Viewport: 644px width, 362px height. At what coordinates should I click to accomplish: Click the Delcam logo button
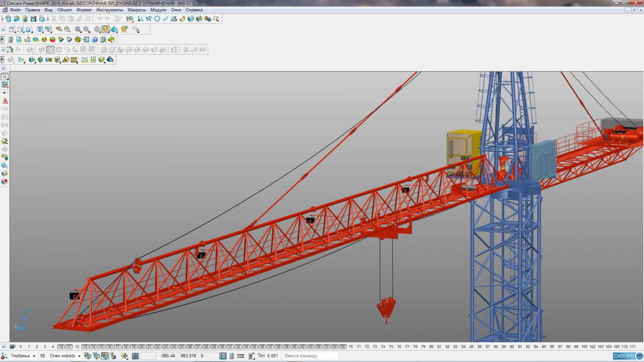click(627, 356)
